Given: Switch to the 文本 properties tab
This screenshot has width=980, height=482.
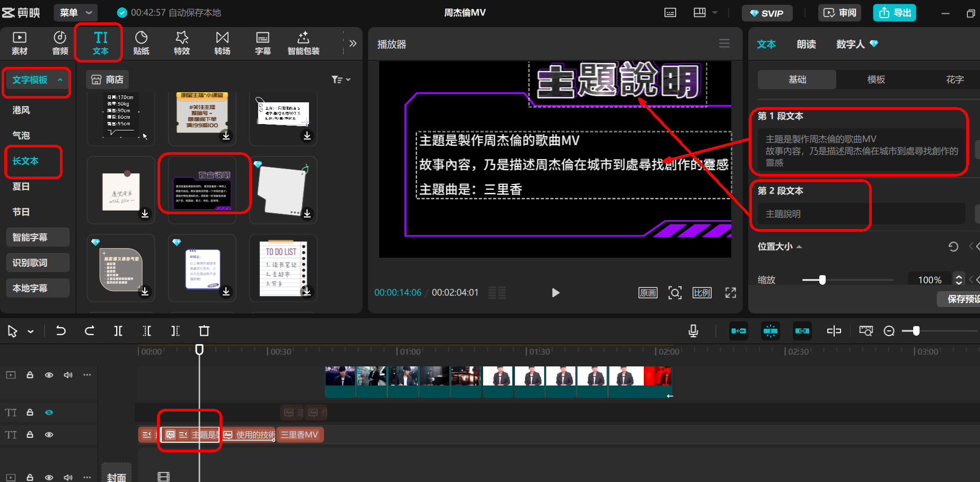Looking at the screenshot, I should pyautogui.click(x=766, y=44).
